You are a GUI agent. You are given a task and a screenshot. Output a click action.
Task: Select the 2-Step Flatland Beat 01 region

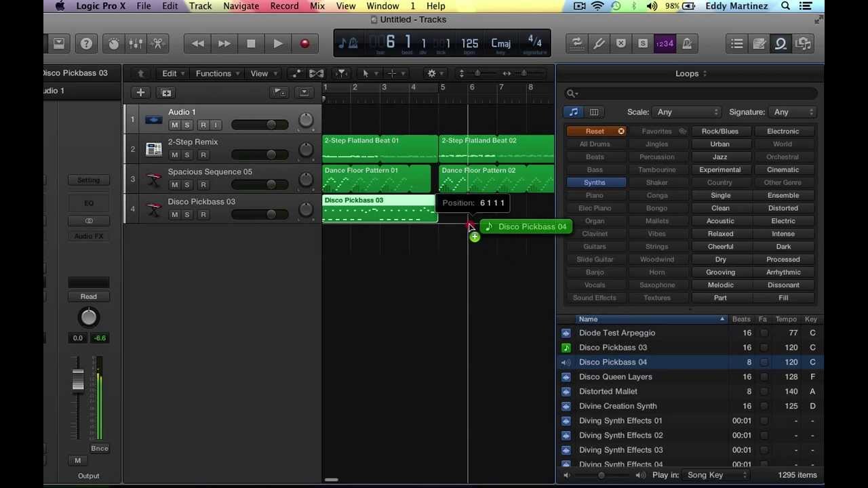380,149
